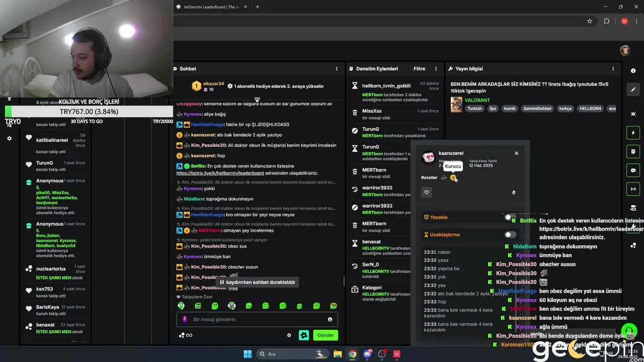Open the Yayın bilgisi three-dot menu
Screen dimensions: 644x362
click(x=613, y=69)
